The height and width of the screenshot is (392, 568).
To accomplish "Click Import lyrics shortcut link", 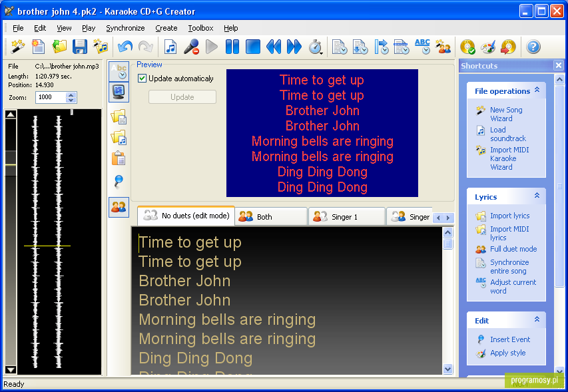I will click(509, 216).
